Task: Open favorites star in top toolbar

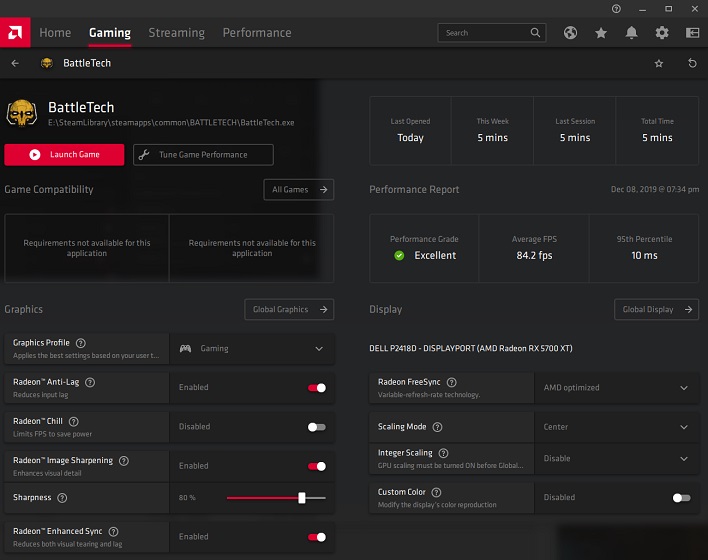Action: pos(601,33)
